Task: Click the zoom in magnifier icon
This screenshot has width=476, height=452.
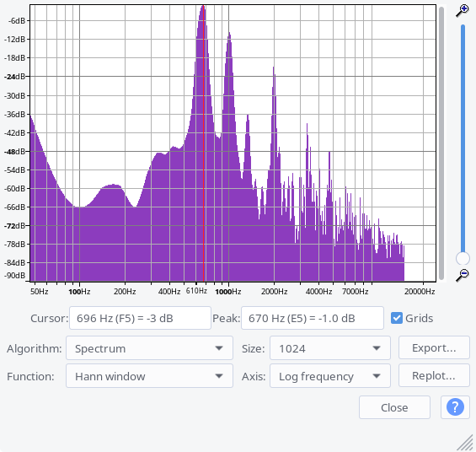Action: 463,11
